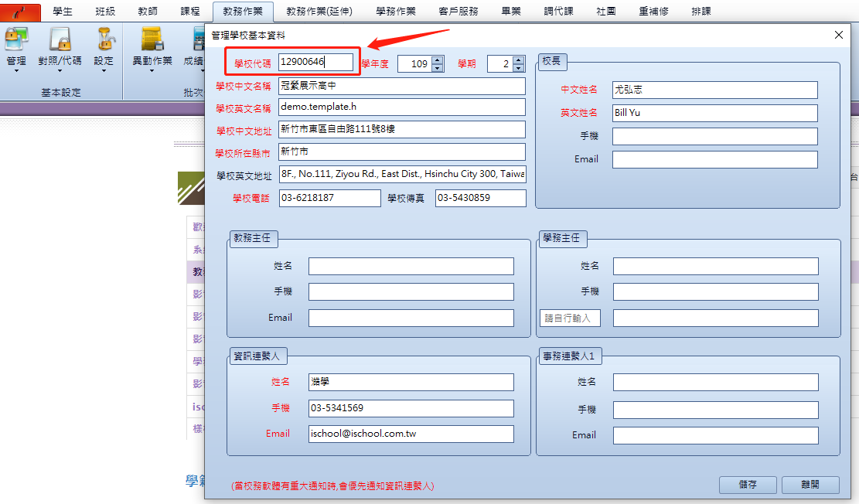Click the 學期 number field
This screenshot has height=504, width=859.
[500, 64]
